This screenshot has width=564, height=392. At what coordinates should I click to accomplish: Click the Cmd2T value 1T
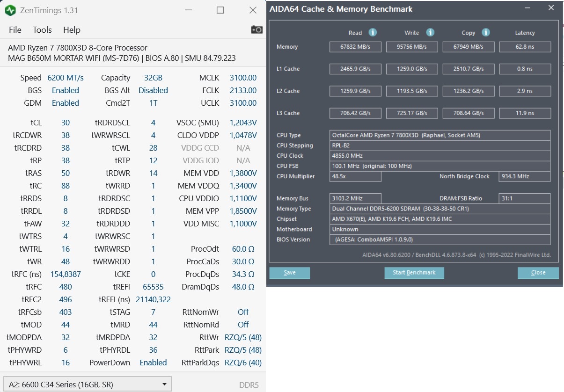(x=153, y=103)
